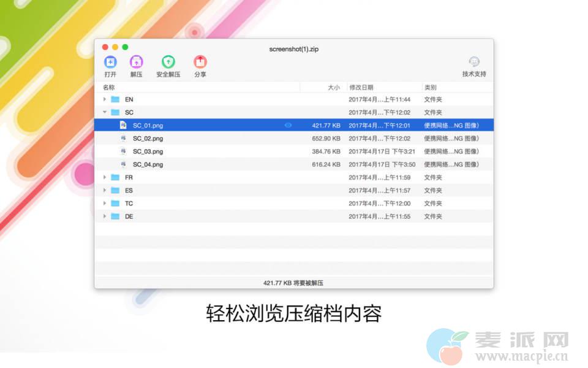Click the 打开 (Open) toolbar icon
Viewport: 588px width, 368px height.
pyautogui.click(x=110, y=62)
